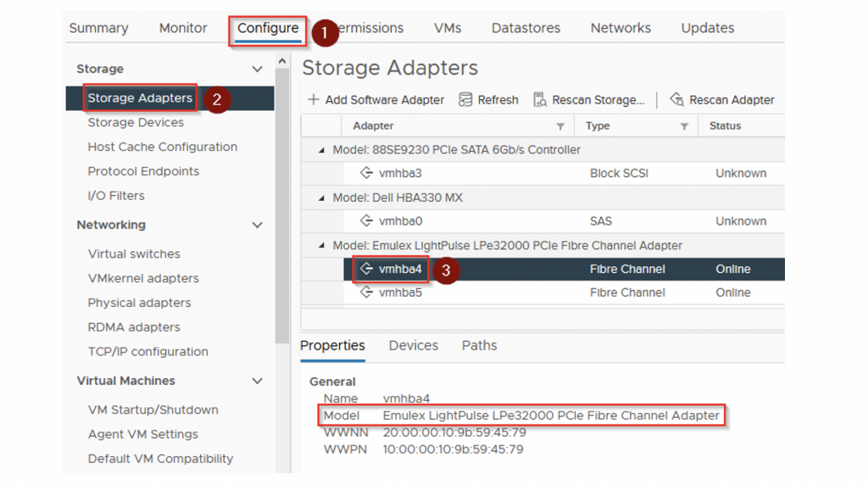Click the adapter icon next to vmhba5
This screenshot has width=868, height=485.
[x=366, y=293]
